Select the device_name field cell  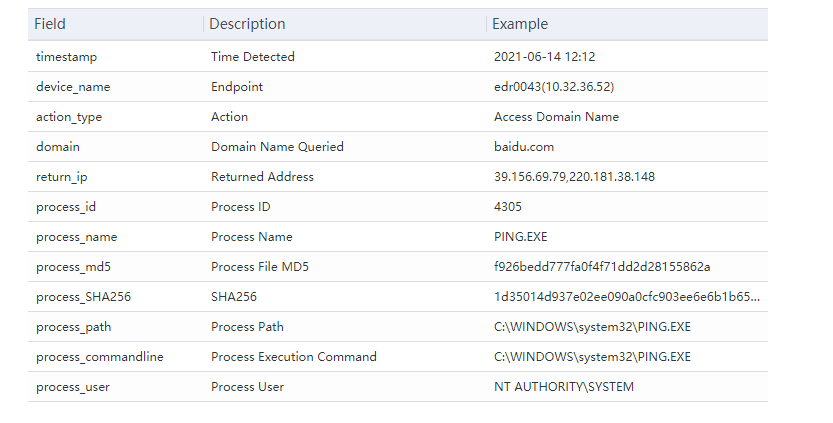click(73, 87)
